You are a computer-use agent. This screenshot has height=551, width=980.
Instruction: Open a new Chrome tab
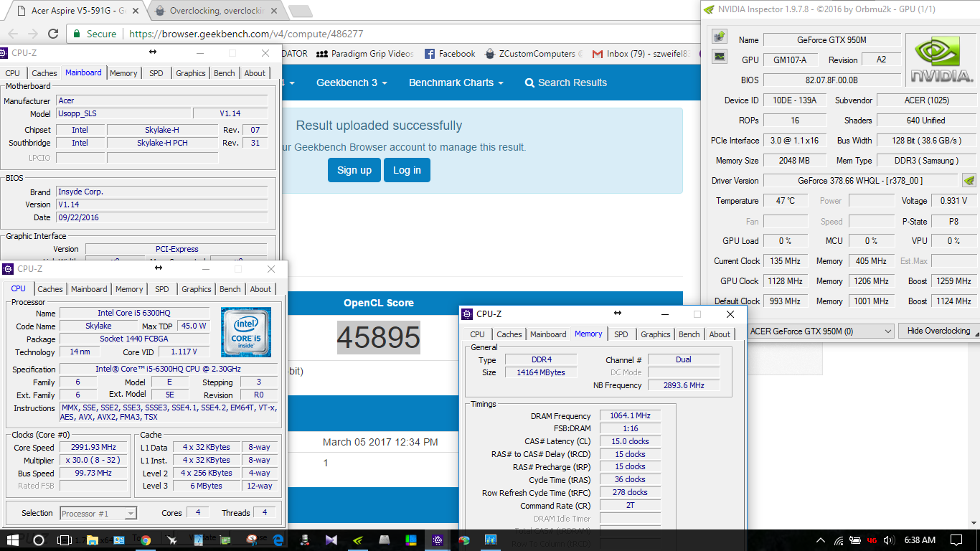tap(300, 11)
